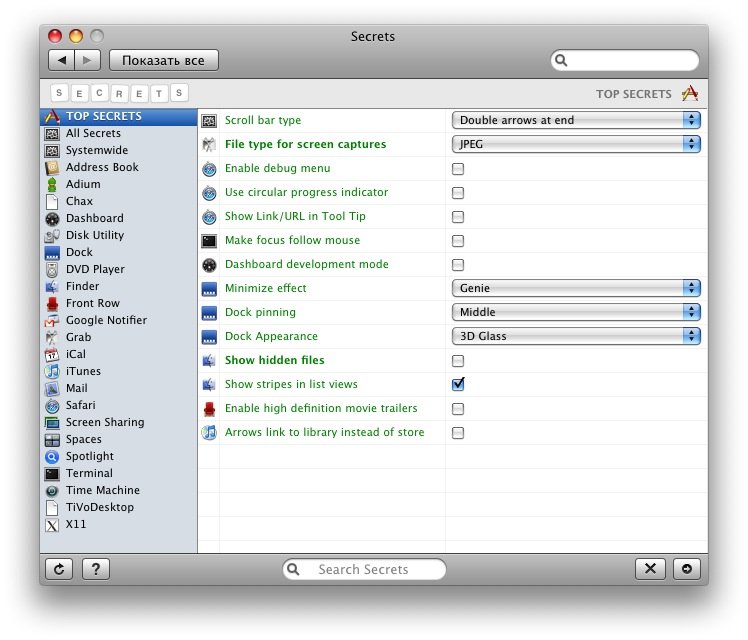Click the Top Secrets stamp icon at top right
Screen dimensions: 748x640
click(x=690, y=93)
